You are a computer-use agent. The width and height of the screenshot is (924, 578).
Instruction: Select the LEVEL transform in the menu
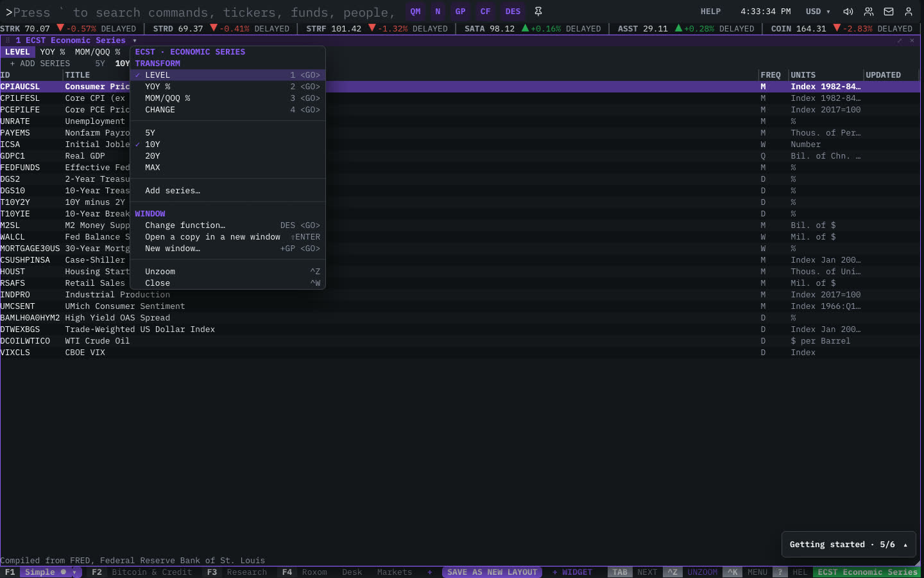pyautogui.click(x=228, y=75)
